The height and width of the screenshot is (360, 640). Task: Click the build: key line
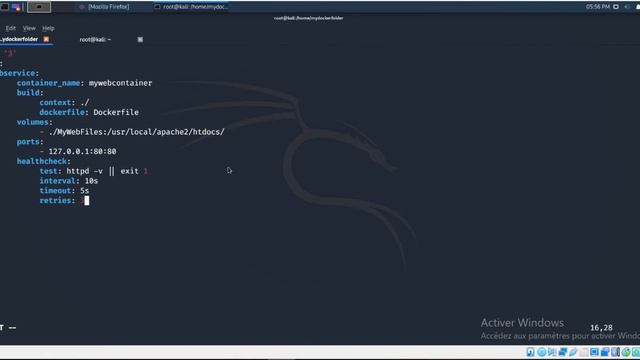(x=30, y=93)
